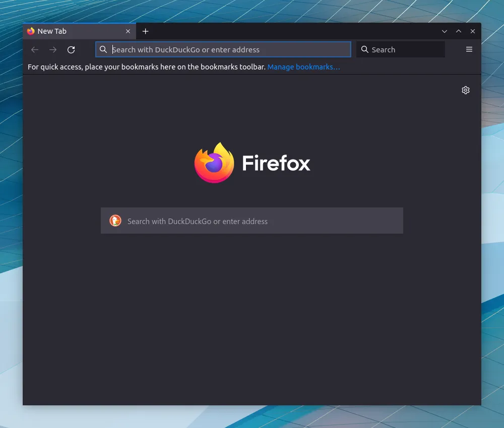Click the Manage bookmarks link
The height and width of the screenshot is (428, 504).
(304, 66)
